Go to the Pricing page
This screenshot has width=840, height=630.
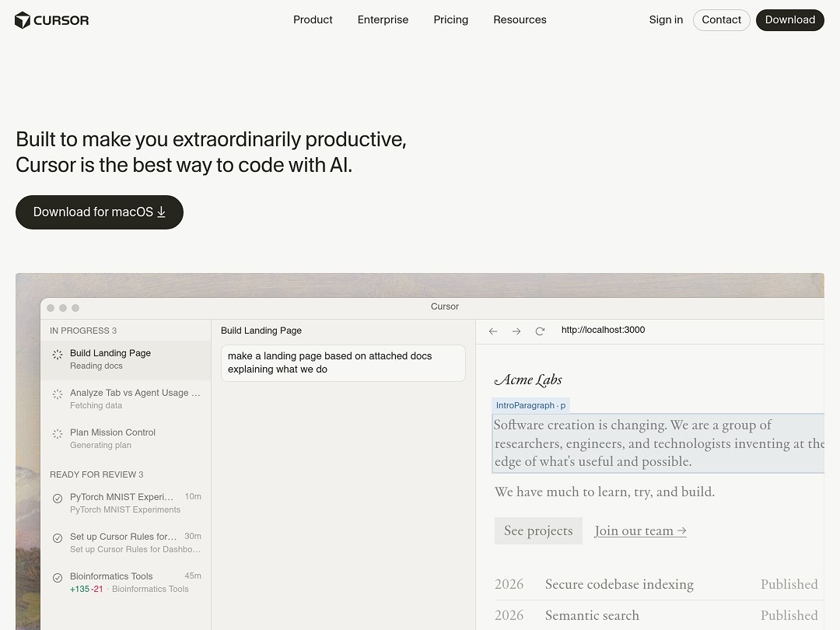point(450,19)
